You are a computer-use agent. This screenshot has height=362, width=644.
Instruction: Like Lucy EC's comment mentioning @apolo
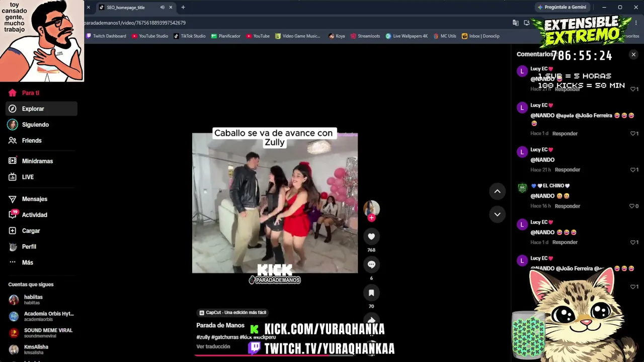632,134
